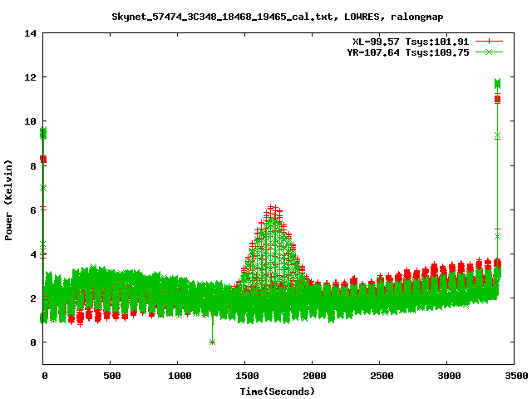Click the green outlier point at zero power

pyautogui.click(x=213, y=342)
